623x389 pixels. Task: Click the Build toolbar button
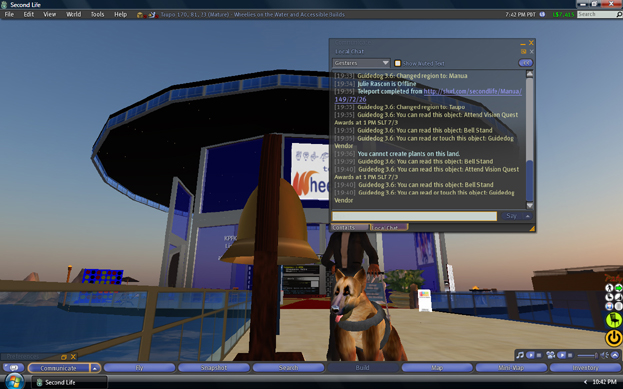(x=362, y=368)
